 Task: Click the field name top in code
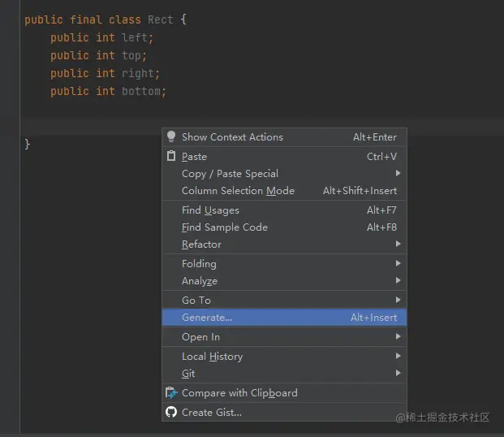pyautogui.click(x=131, y=56)
